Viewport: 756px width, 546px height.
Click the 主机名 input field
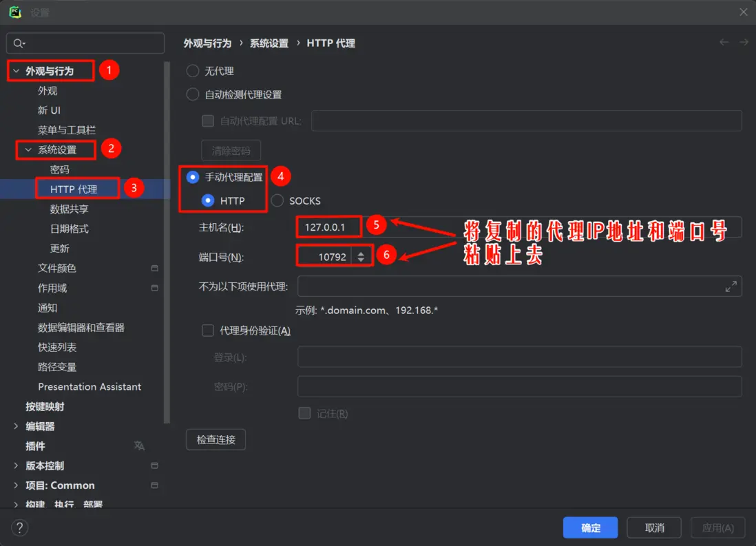pyautogui.click(x=328, y=226)
